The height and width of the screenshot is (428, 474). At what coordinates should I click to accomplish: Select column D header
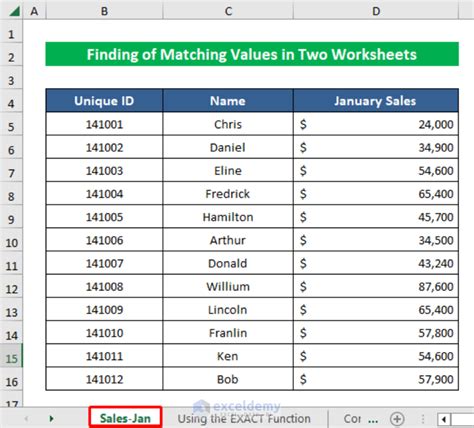376,11
